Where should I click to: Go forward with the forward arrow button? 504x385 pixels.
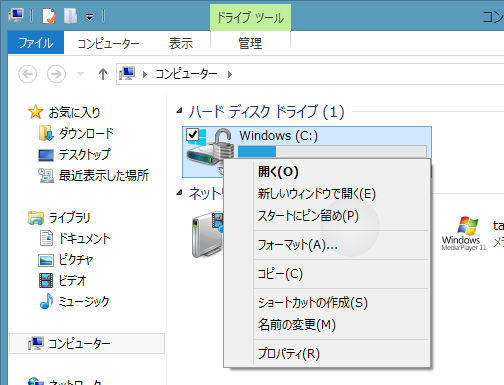(56, 74)
